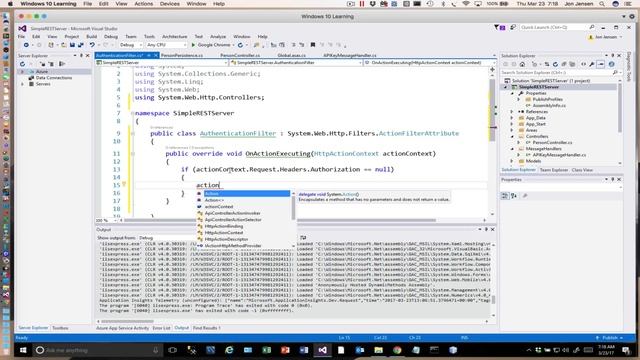This screenshot has width=640, height=360.
Task: Click Publish button in status bar
Action: (609, 338)
